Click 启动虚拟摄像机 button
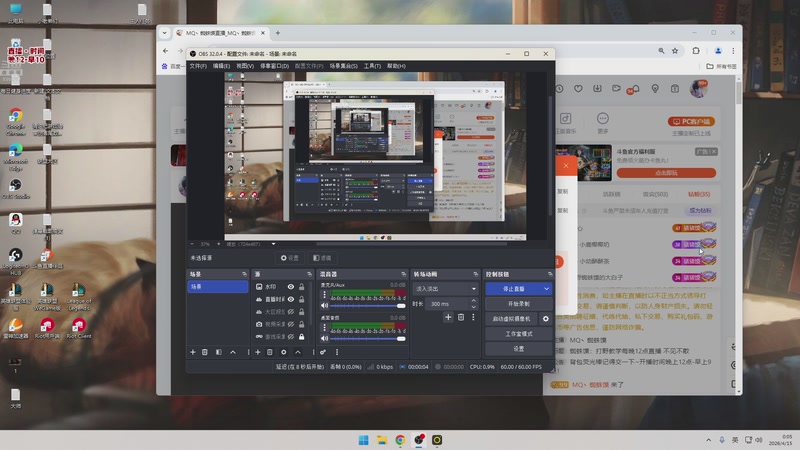 [512, 319]
